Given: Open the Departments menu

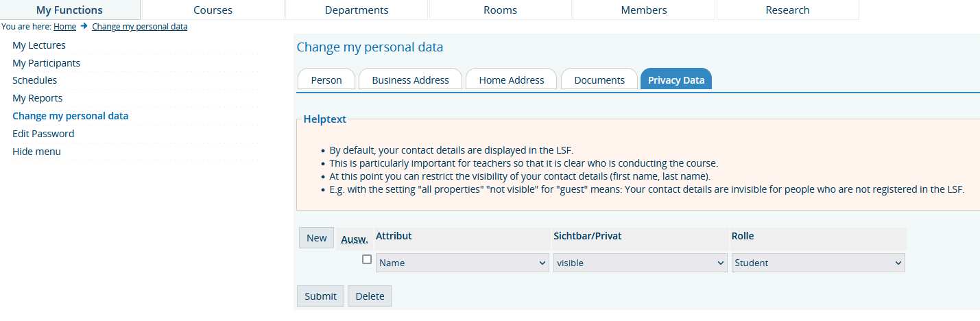Looking at the screenshot, I should coord(357,10).
